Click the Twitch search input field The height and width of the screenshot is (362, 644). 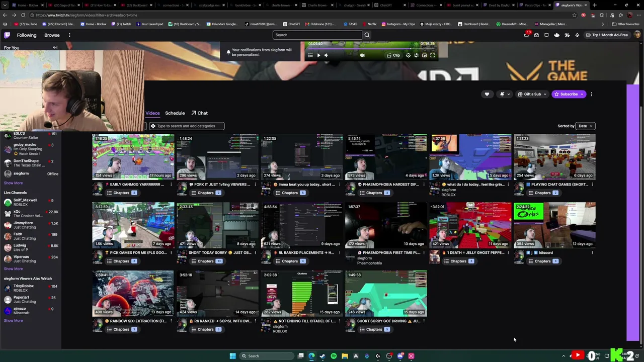pos(317,35)
